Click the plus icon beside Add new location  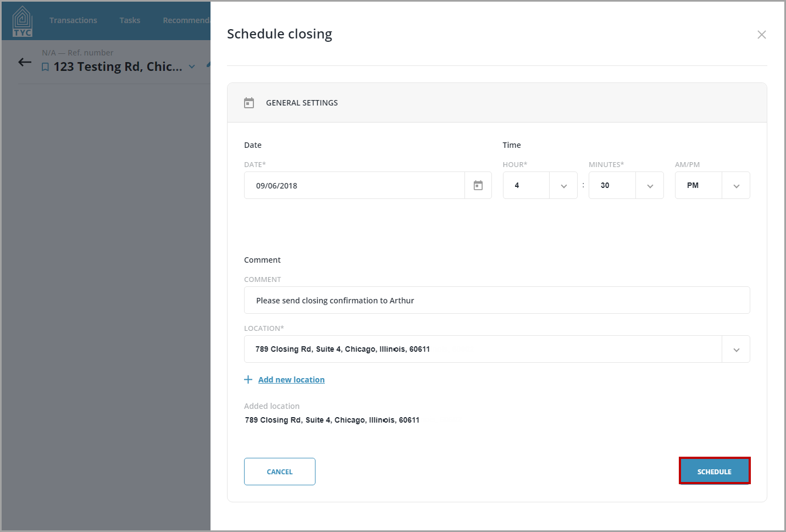point(248,379)
